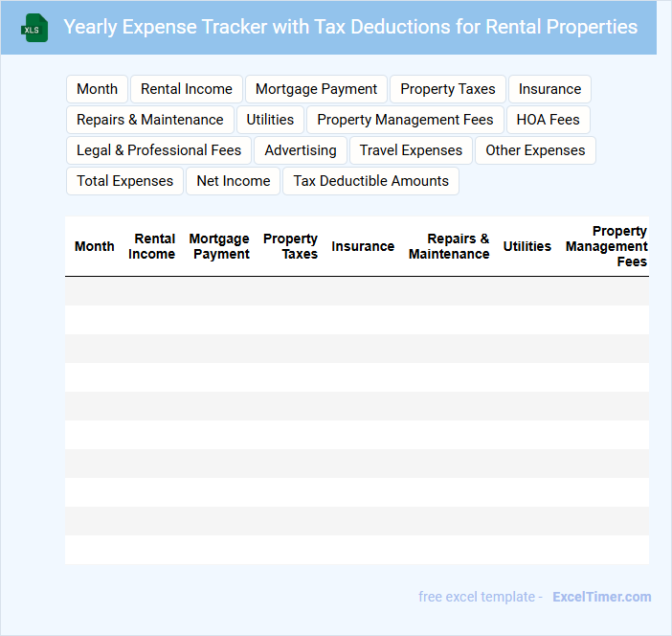Select the Insurance table column header
The height and width of the screenshot is (636, 672).
pyautogui.click(x=363, y=246)
